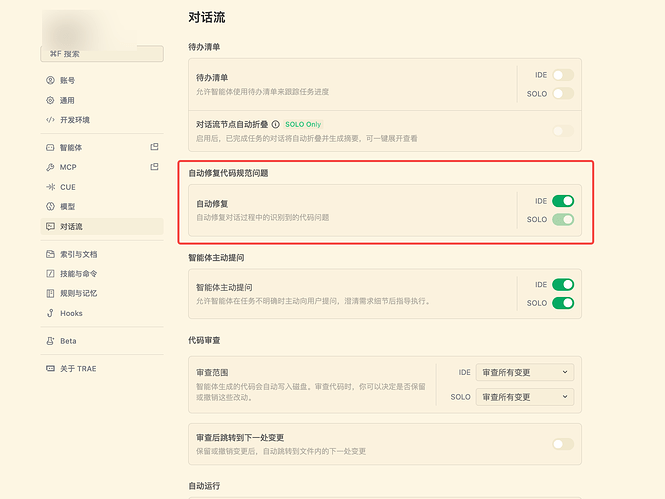Click the 审查范围 setting title
Viewport: 665px width, 499px height.
pos(212,373)
